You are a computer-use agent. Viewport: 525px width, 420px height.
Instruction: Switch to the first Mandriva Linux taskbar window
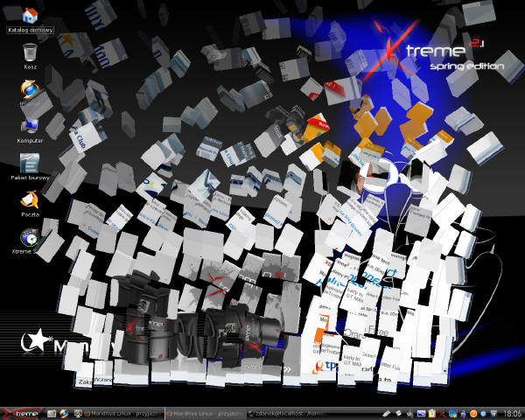coord(123,414)
